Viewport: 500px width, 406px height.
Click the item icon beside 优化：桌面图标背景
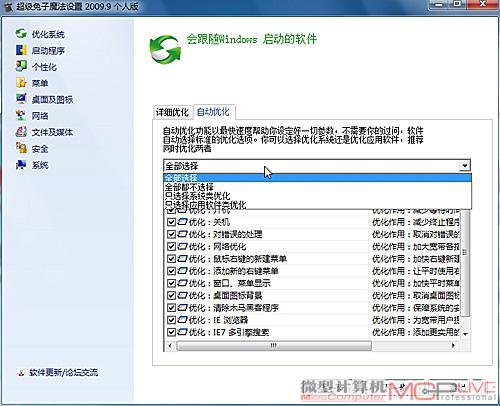click(182, 295)
